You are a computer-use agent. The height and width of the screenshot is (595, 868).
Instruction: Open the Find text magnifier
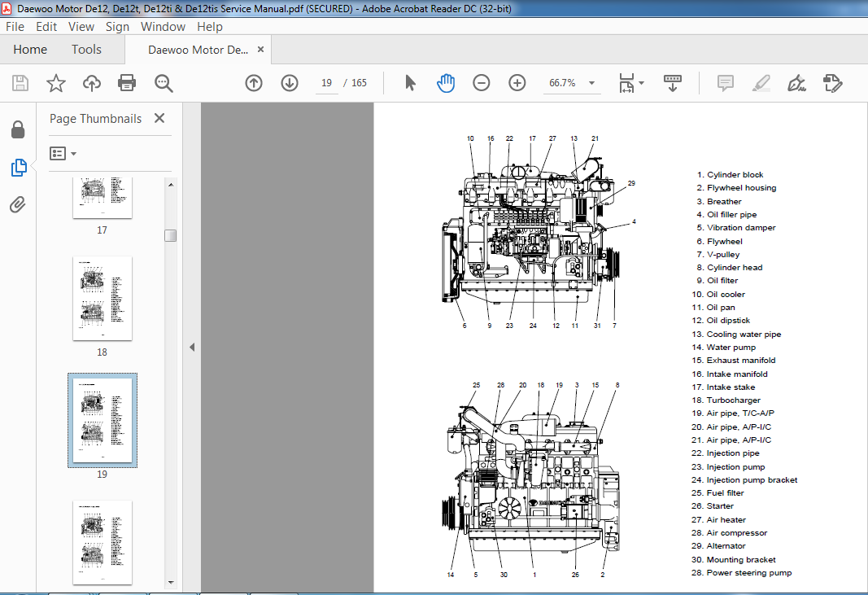pyautogui.click(x=164, y=83)
